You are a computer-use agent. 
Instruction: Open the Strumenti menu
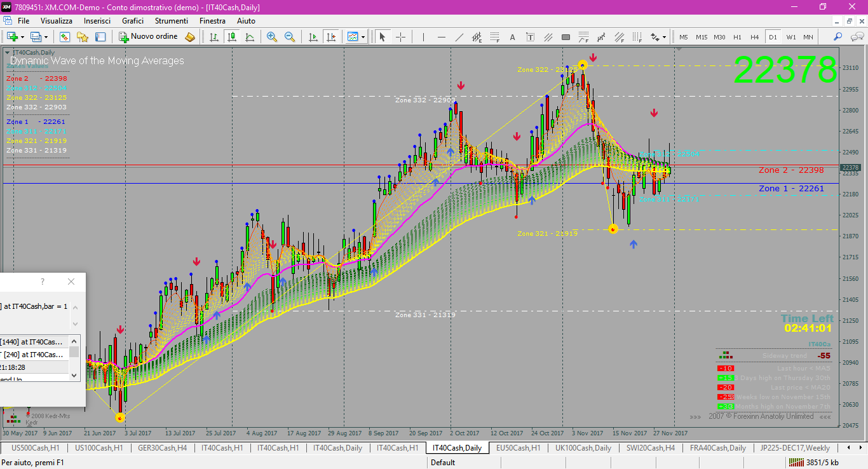click(172, 21)
